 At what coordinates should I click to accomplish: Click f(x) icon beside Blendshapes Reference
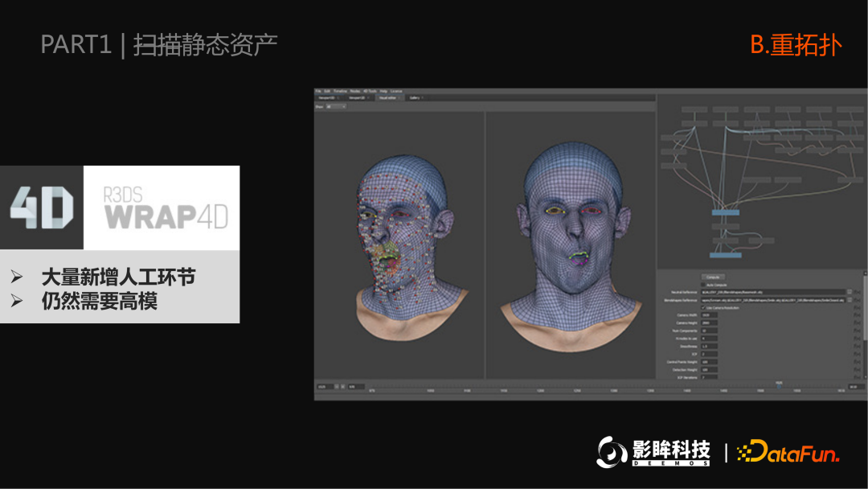[x=858, y=300]
